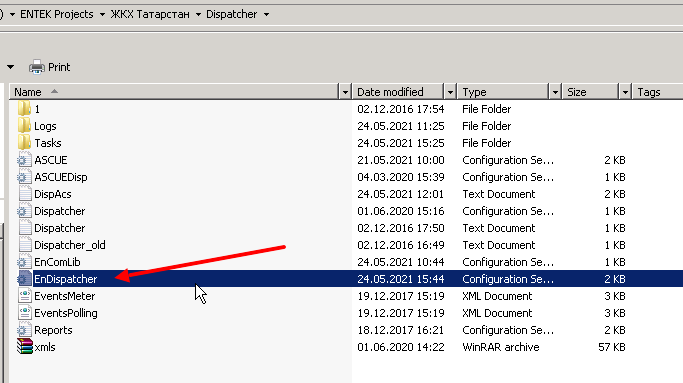
Task: Navigate to ENTEK Projects in address bar
Action: tap(57, 14)
